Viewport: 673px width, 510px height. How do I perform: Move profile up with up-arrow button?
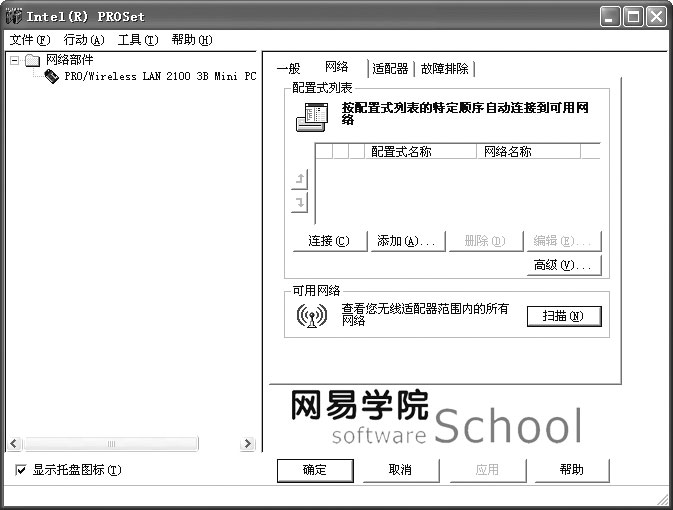click(x=300, y=179)
